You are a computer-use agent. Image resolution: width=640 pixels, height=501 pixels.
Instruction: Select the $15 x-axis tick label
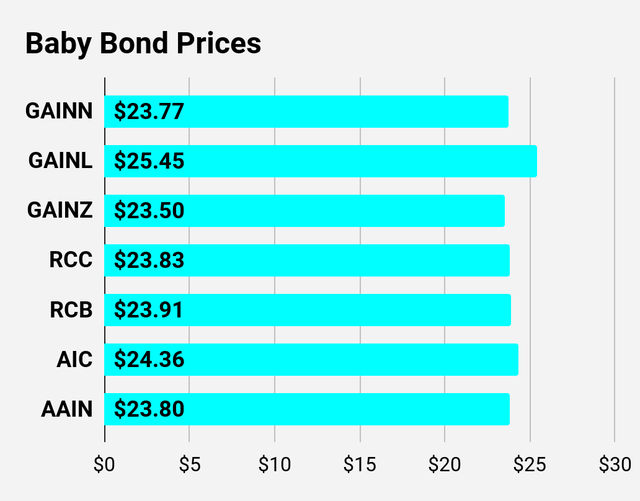tap(359, 465)
